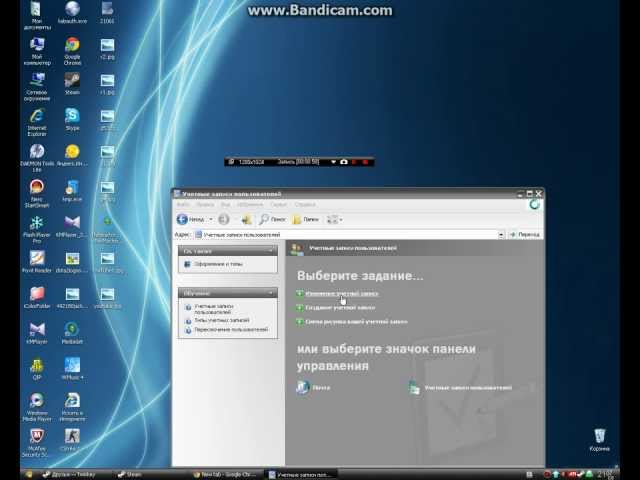Switch to New Tab Google Chrome taskbar button

coord(224,474)
